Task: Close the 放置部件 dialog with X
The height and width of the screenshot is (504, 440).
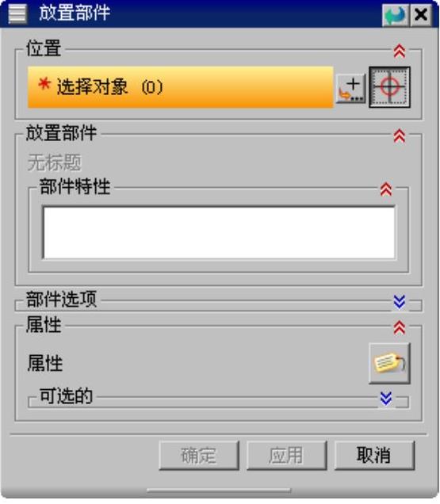Action: 421,15
